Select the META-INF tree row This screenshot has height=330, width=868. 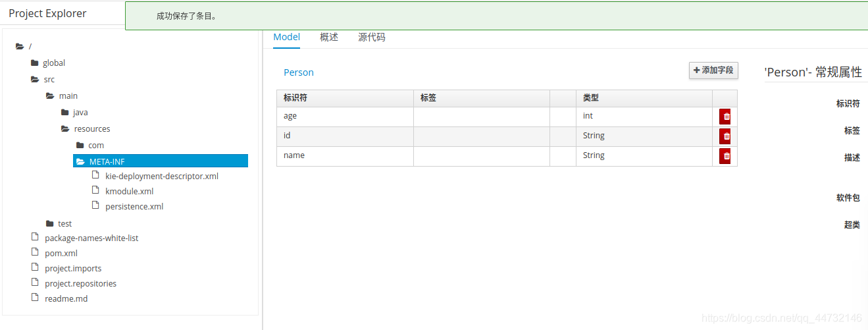161,161
